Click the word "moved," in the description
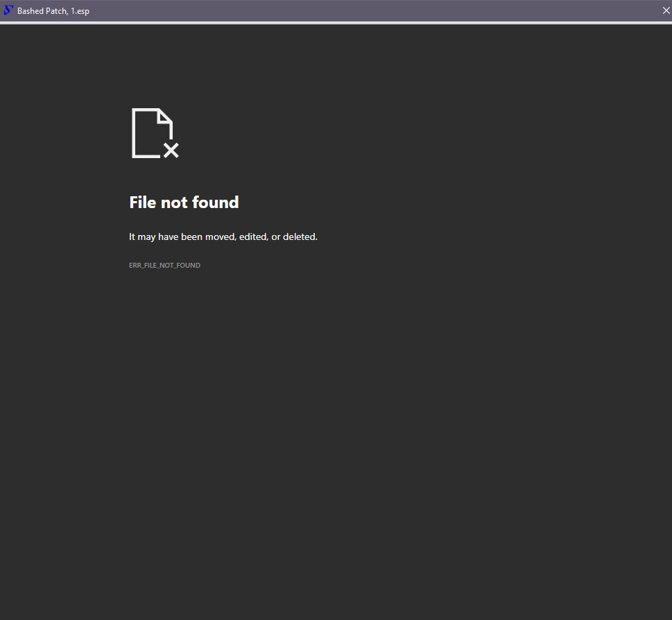672x620 pixels. click(x=221, y=237)
